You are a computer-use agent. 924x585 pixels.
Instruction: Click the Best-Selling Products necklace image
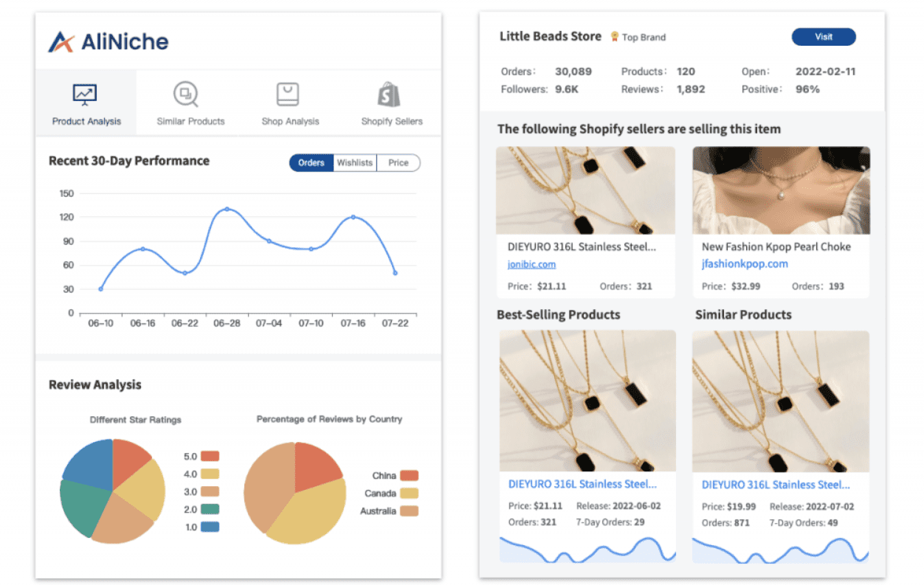click(x=587, y=401)
